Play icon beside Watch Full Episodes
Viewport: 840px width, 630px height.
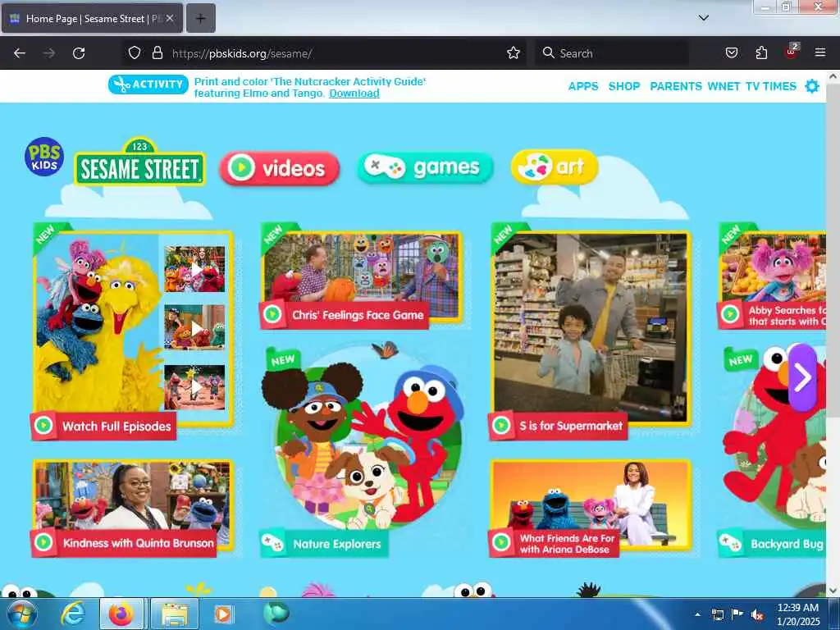point(44,426)
